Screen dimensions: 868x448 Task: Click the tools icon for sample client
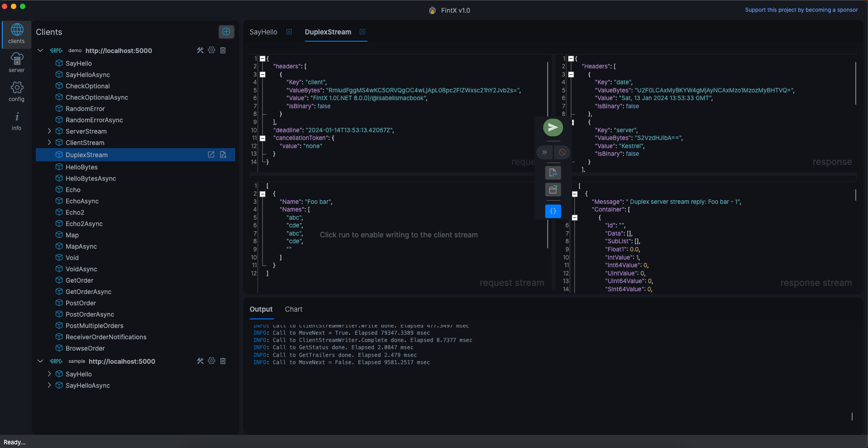pyautogui.click(x=200, y=361)
